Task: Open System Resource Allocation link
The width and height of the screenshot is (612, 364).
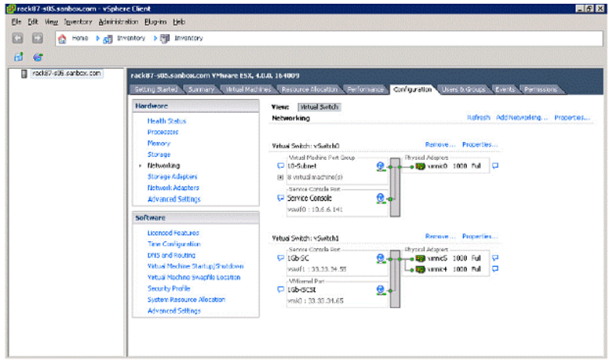Action: click(x=186, y=300)
